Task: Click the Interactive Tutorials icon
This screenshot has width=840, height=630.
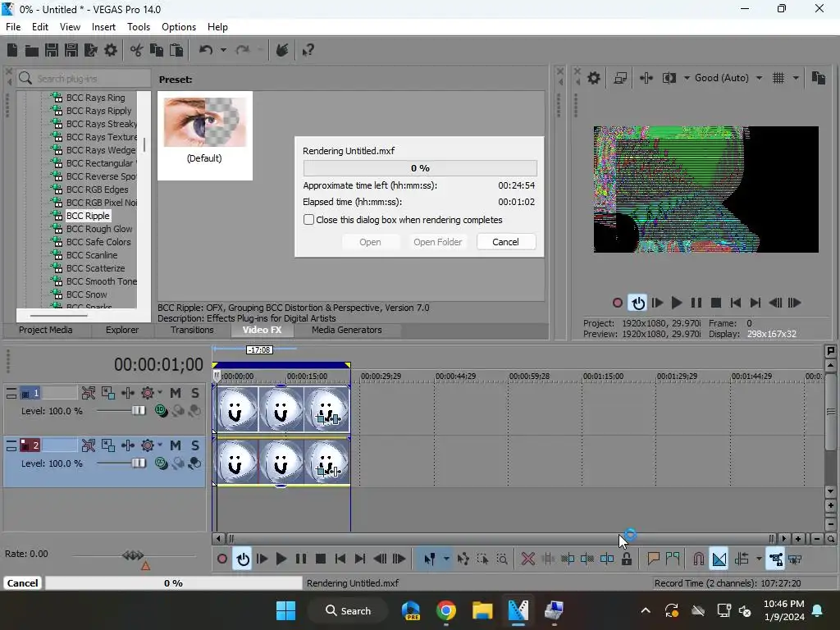Action: [282, 50]
